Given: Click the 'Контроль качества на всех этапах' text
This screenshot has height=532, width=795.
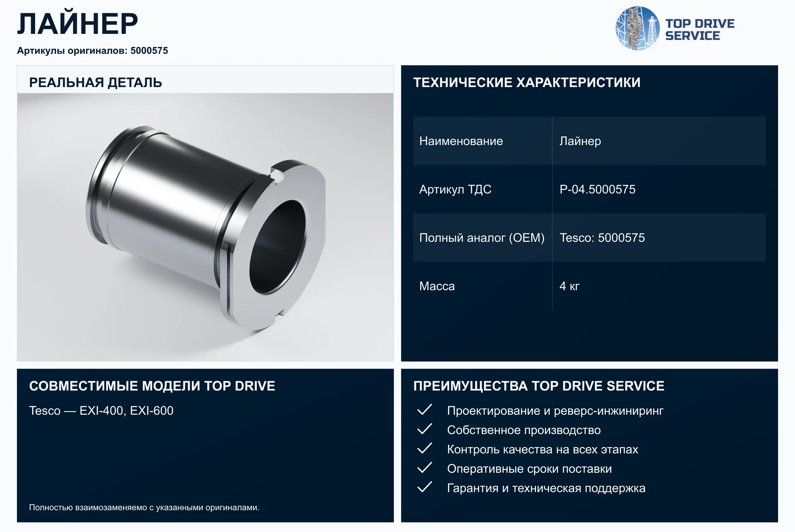Looking at the screenshot, I should 542,450.
